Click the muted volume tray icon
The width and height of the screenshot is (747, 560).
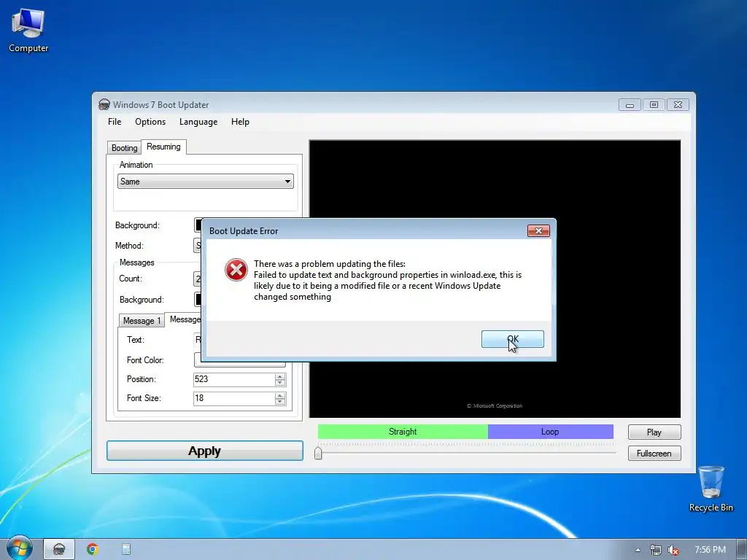673,550
